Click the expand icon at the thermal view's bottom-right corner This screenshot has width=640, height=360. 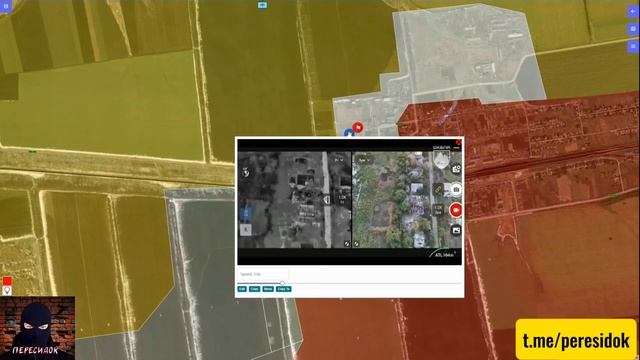tap(347, 244)
